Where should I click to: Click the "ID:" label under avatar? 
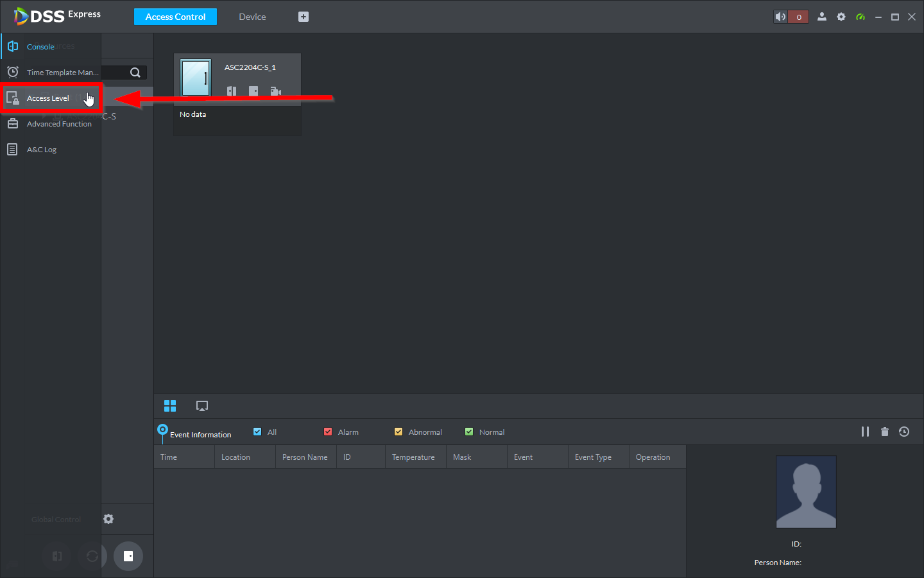(796, 544)
